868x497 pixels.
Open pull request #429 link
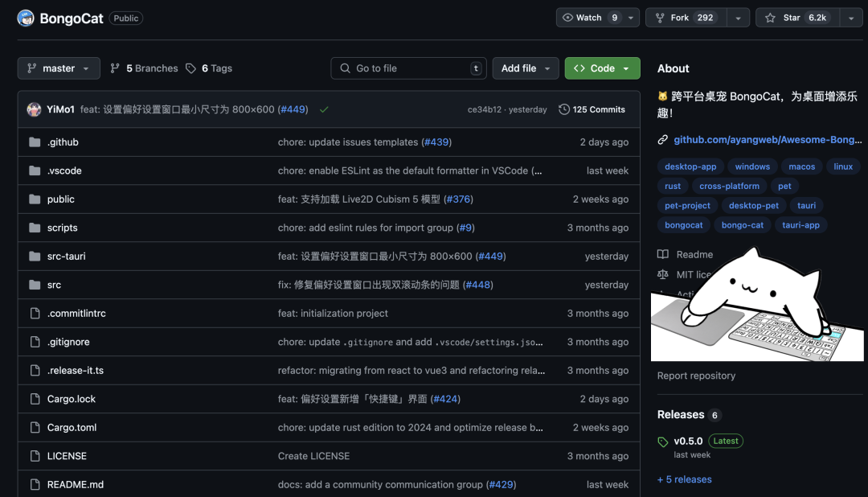tap(501, 485)
